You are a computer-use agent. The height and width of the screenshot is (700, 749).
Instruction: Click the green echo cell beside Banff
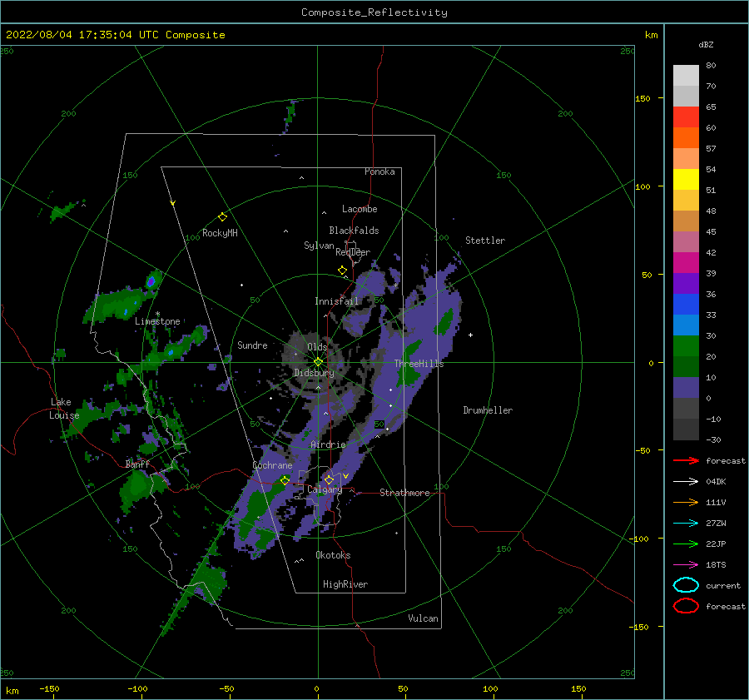click(137, 488)
